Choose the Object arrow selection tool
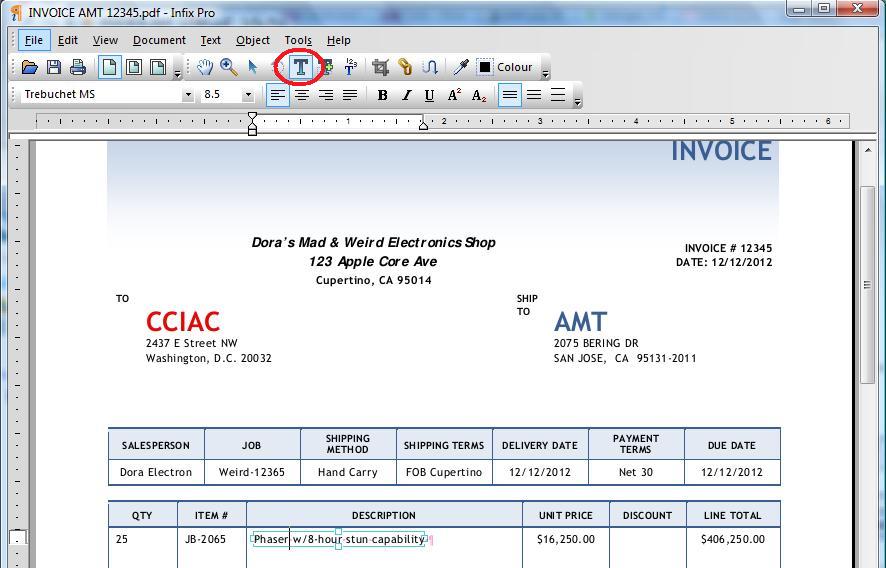The width and height of the screenshot is (886, 568). (253, 67)
